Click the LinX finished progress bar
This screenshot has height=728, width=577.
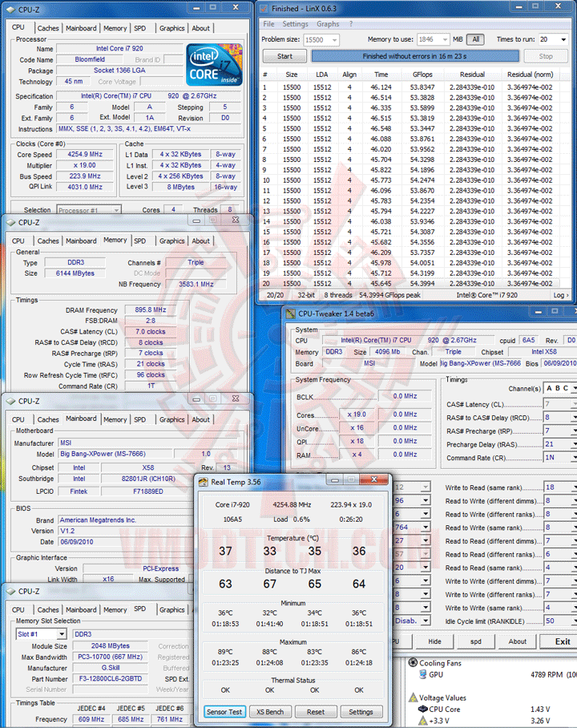[x=415, y=56]
